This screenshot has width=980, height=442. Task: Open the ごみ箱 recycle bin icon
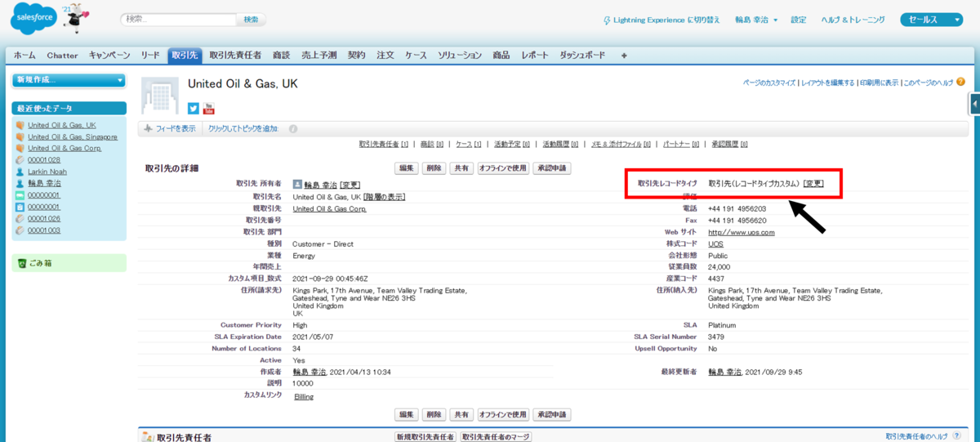[23, 263]
